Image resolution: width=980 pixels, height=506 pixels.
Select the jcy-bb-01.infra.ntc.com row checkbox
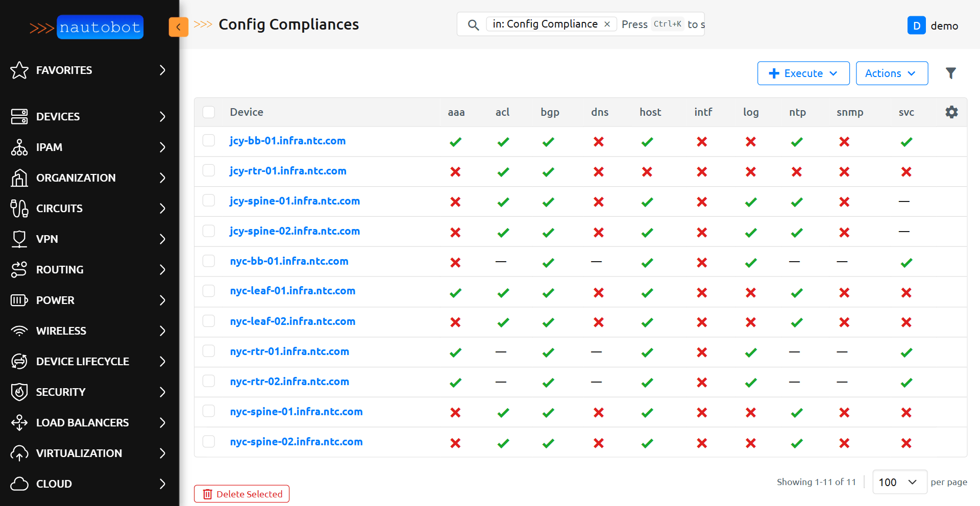click(209, 141)
